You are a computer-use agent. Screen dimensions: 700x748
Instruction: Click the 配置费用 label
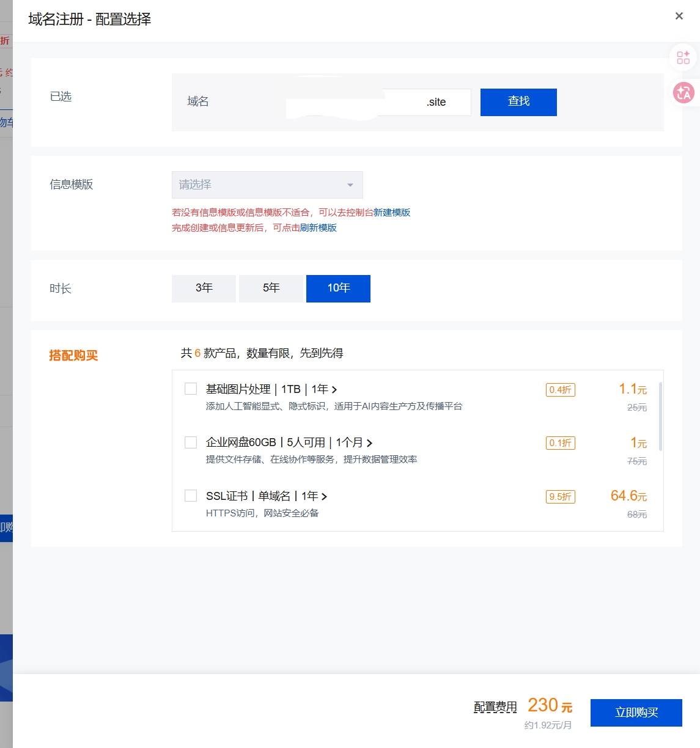click(495, 707)
